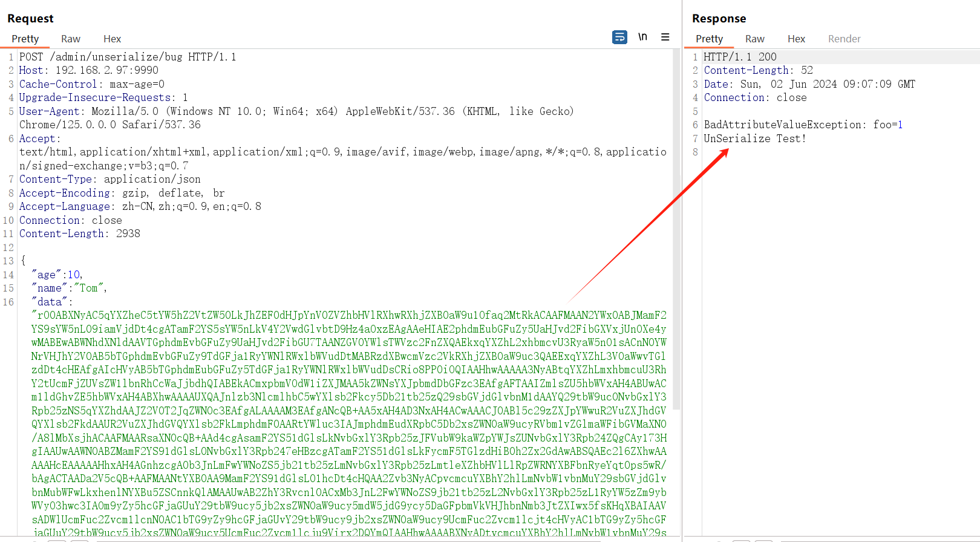
Task: Click the request Connection: close header
Action: click(70, 220)
